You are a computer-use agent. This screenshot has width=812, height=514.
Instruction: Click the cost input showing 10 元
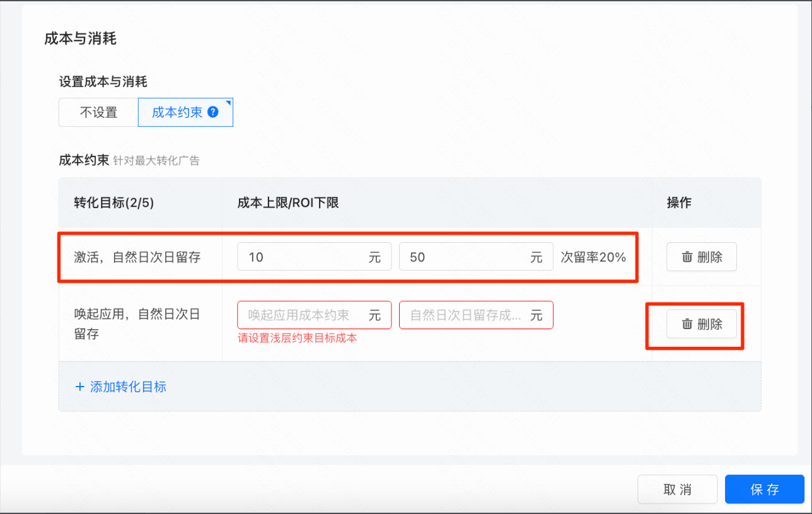click(314, 257)
